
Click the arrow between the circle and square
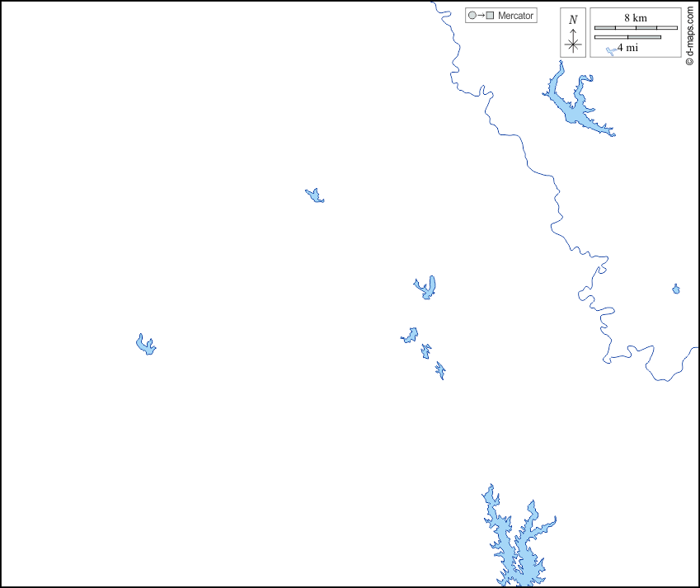(x=481, y=16)
